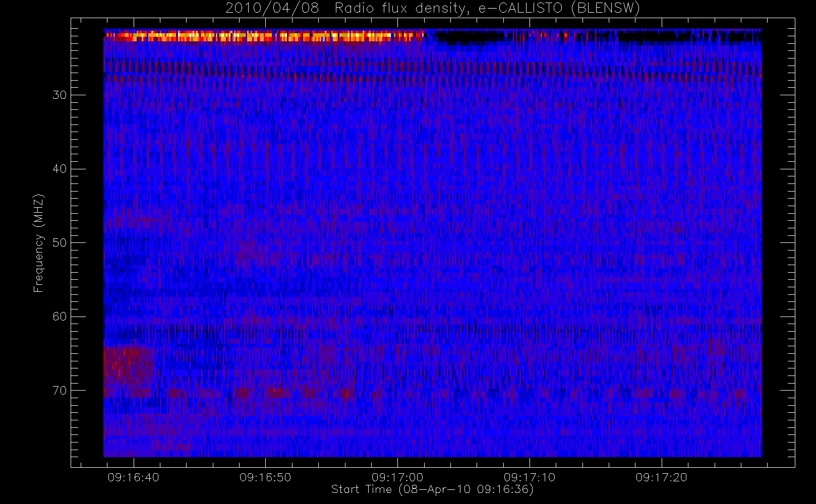Click the bright yellow-red emission band at top
The width and height of the screenshot is (816, 504).
click(264, 36)
